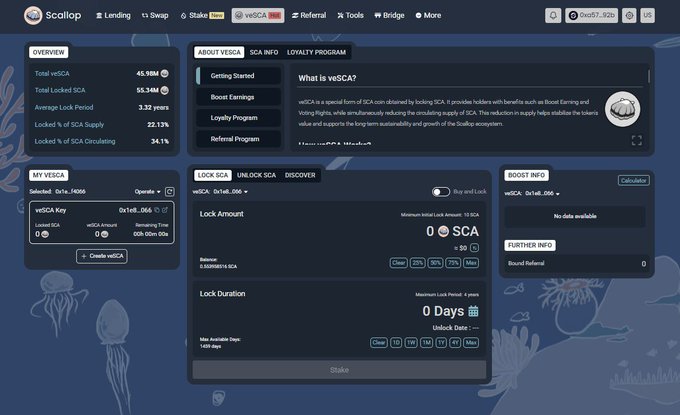Select the ABOUT VESCA tab
Viewport: 680px width, 415px height.
coord(219,52)
